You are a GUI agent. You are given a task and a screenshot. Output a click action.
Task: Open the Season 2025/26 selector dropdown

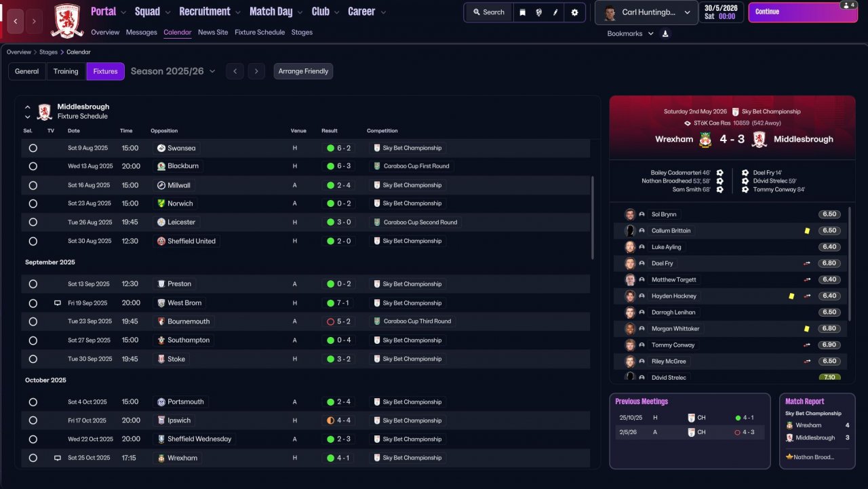173,71
